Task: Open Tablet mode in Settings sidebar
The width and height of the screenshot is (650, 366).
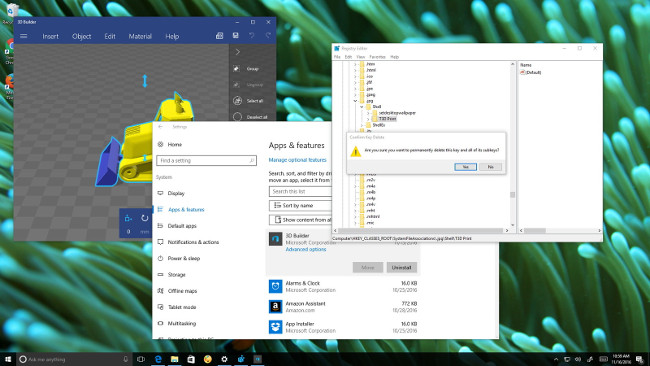Action: [x=182, y=307]
